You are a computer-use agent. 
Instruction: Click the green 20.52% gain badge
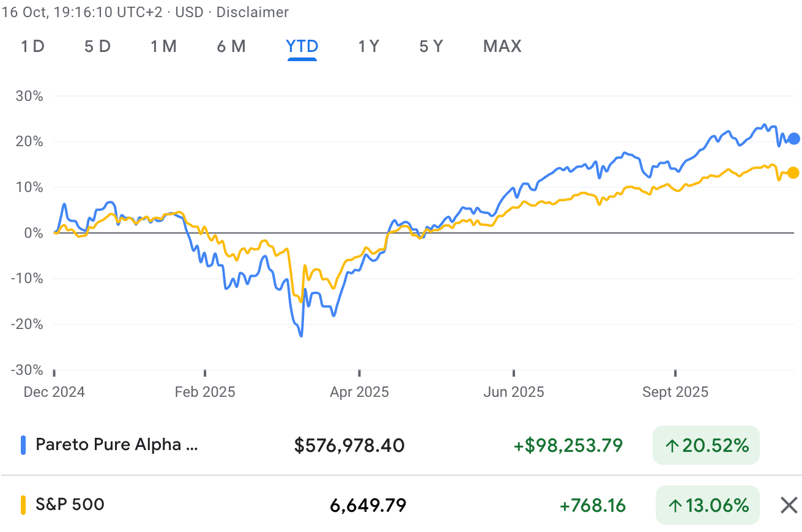(706, 446)
